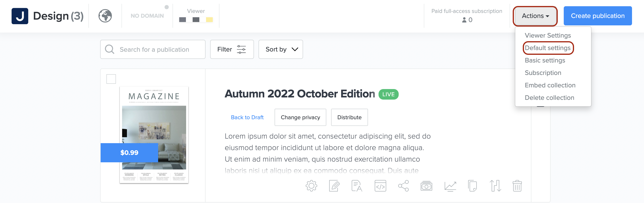Click the yellow Viewer color swatch
Viewport: 644px width, 203px height.
pyautogui.click(x=209, y=20)
